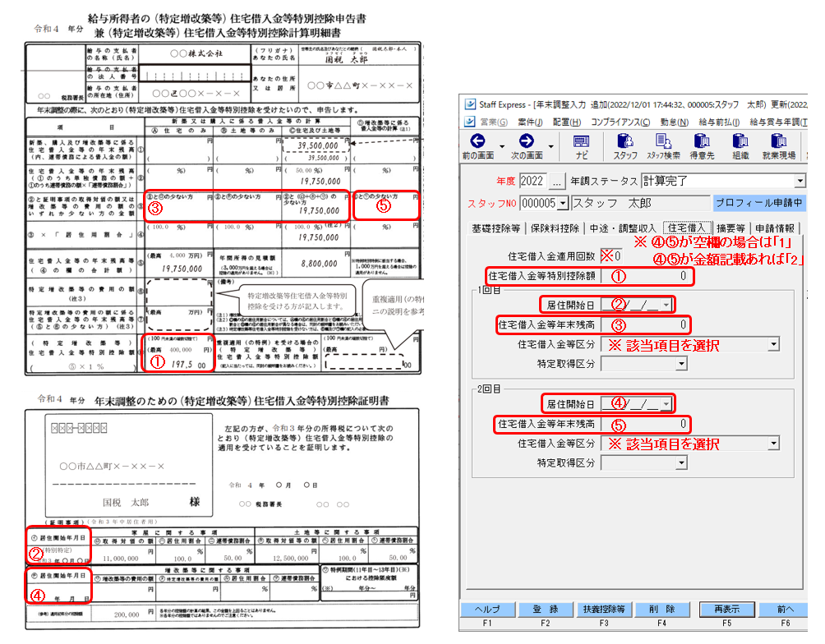This screenshot has width=825, height=644.
Task: Click 2回目 住宅借入金等年末残高 field
Action: click(645, 424)
